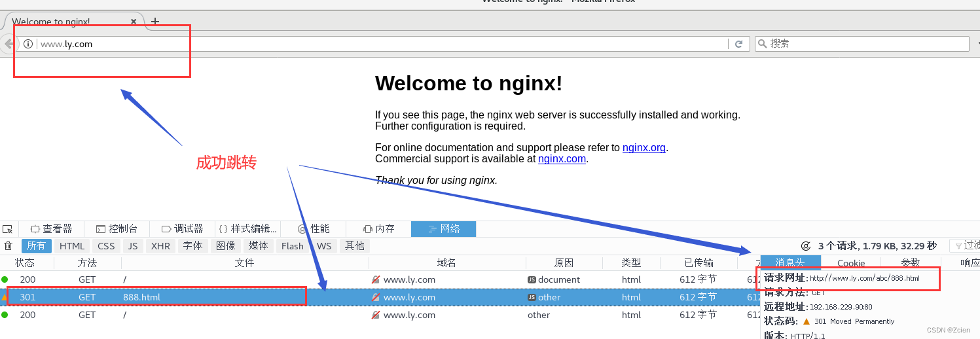
Task: Sort requests by the 方法 column header
Action: [87, 262]
